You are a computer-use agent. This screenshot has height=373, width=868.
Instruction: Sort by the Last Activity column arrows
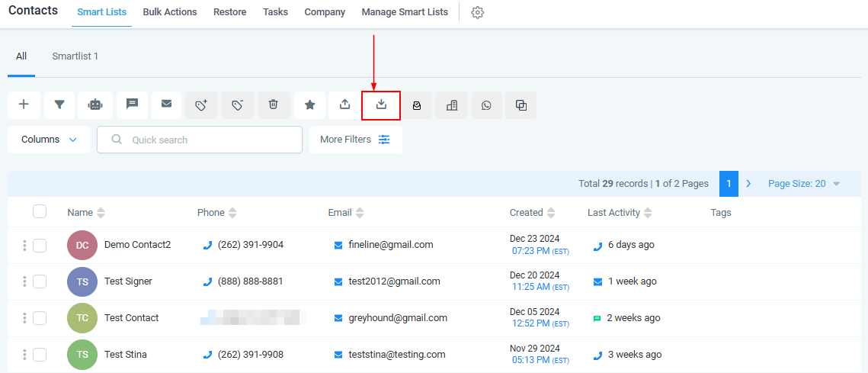click(x=649, y=213)
